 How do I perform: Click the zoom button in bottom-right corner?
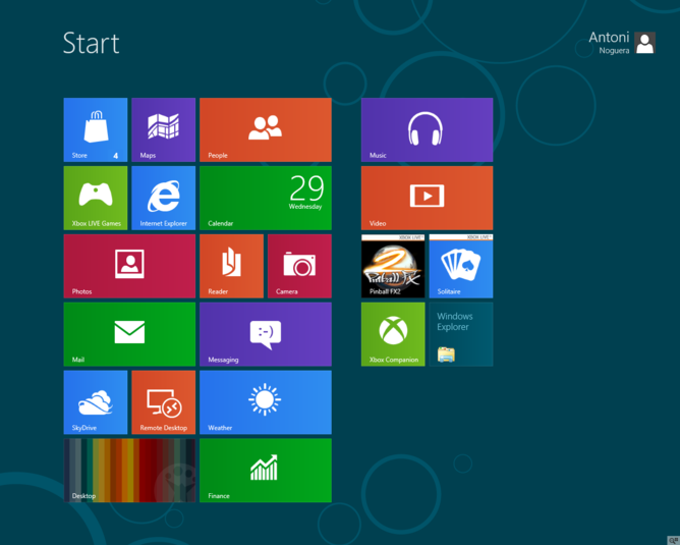[x=673, y=540]
